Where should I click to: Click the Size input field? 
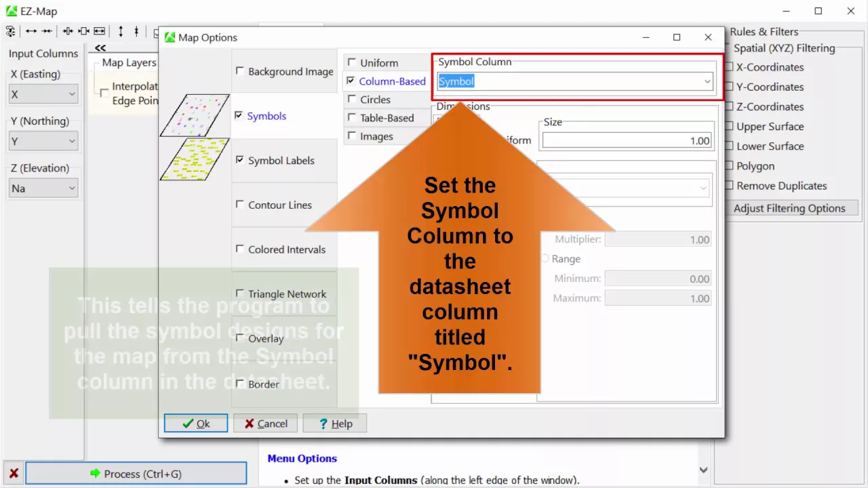(627, 140)
